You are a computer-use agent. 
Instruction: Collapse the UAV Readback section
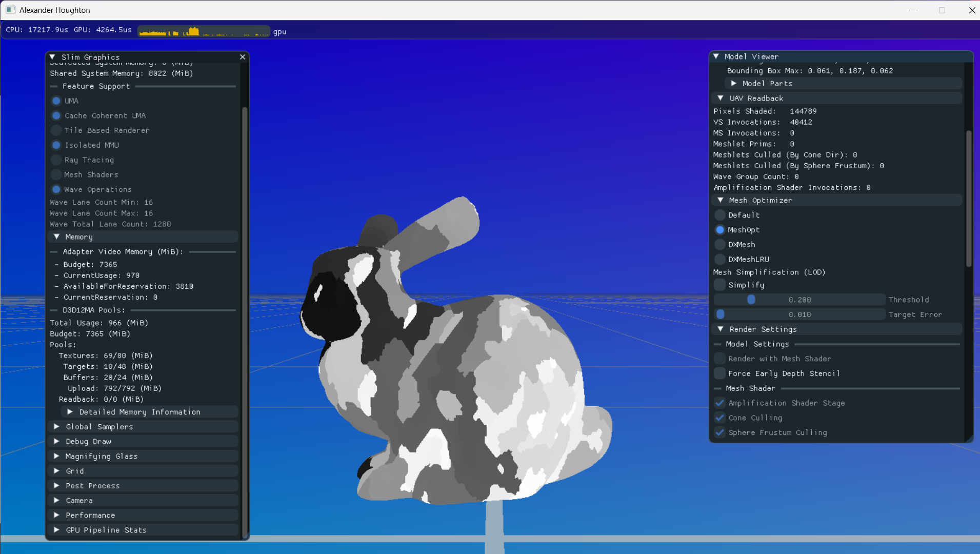[x=721, y=98]
